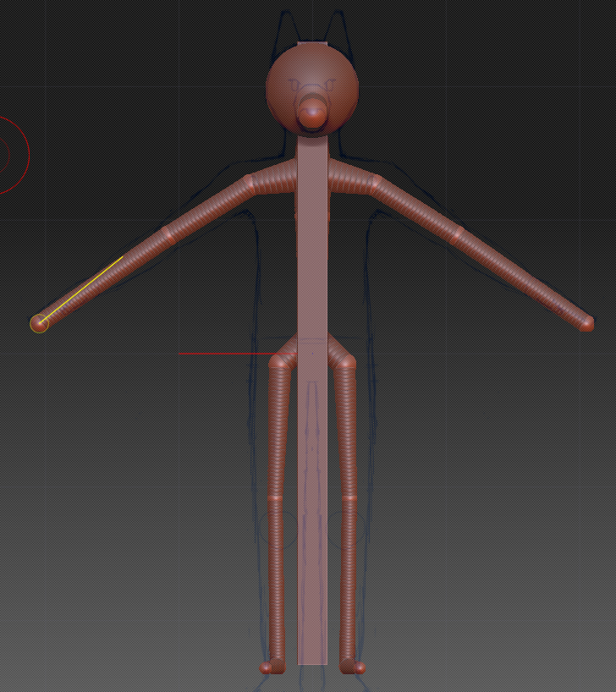Select the right knee joint sphere
The height and width of the screenshot is (692, 616).
tap(348, 499)
